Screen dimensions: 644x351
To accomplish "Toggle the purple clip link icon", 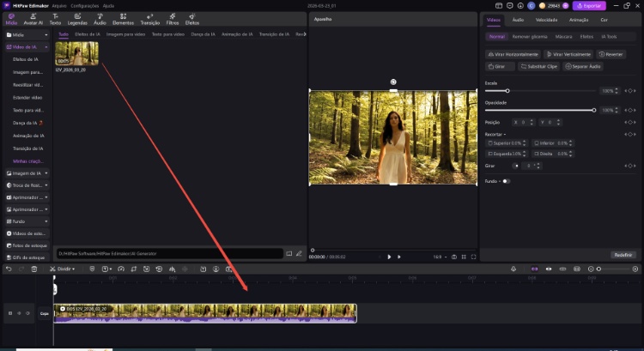I will (534, 269).
